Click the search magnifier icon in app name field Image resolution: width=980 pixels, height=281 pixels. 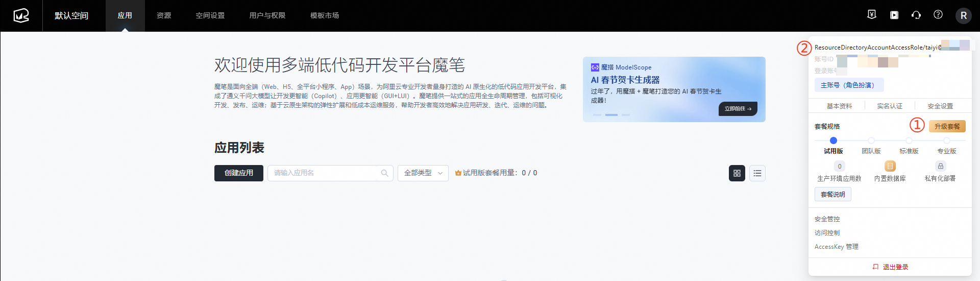(x=384, y=173)
